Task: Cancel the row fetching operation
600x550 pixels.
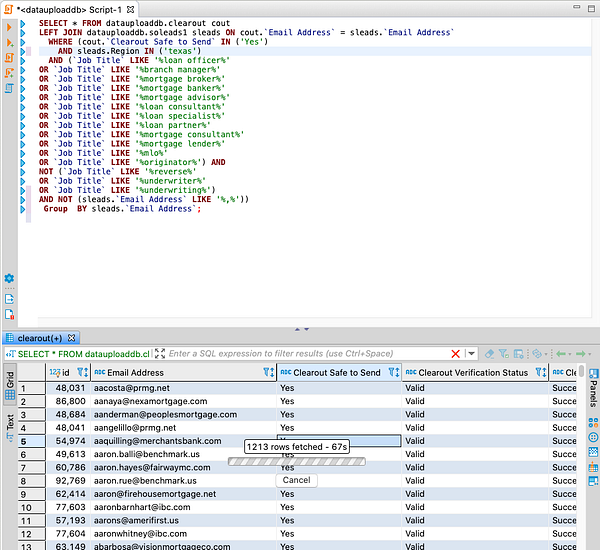Action: (x=297, y=480)
